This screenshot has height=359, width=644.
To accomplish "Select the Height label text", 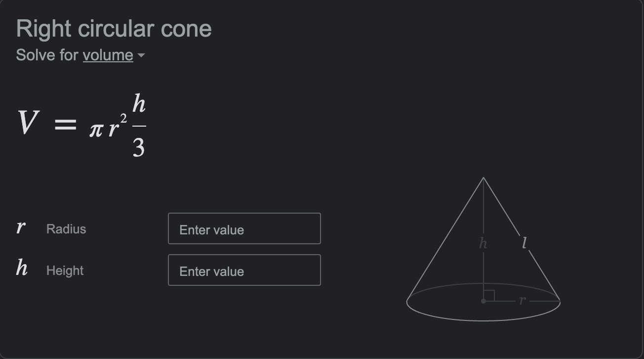I will 65,270.
